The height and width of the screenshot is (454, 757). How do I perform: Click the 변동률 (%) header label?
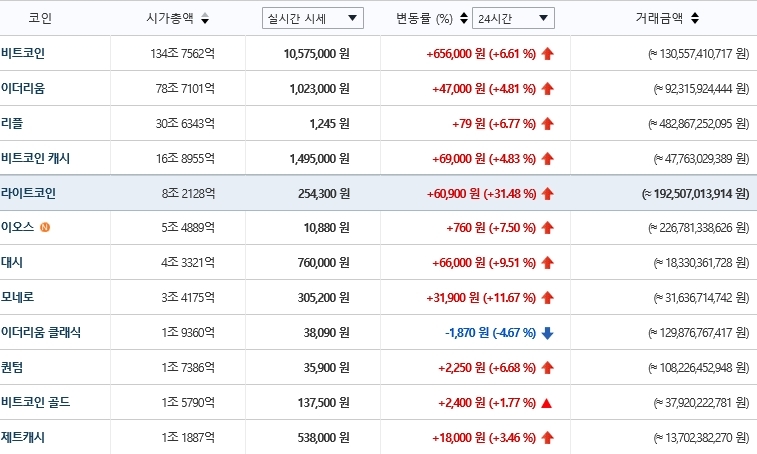[x=424, y=18]
